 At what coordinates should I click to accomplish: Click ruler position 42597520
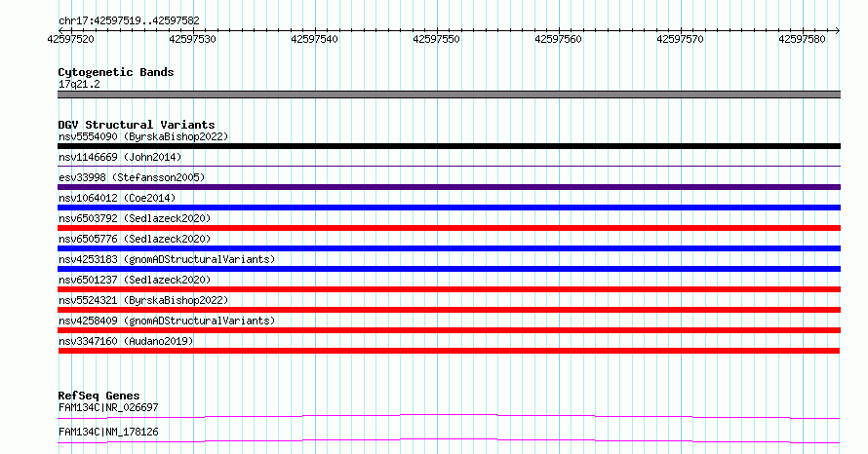pos(71,39)
